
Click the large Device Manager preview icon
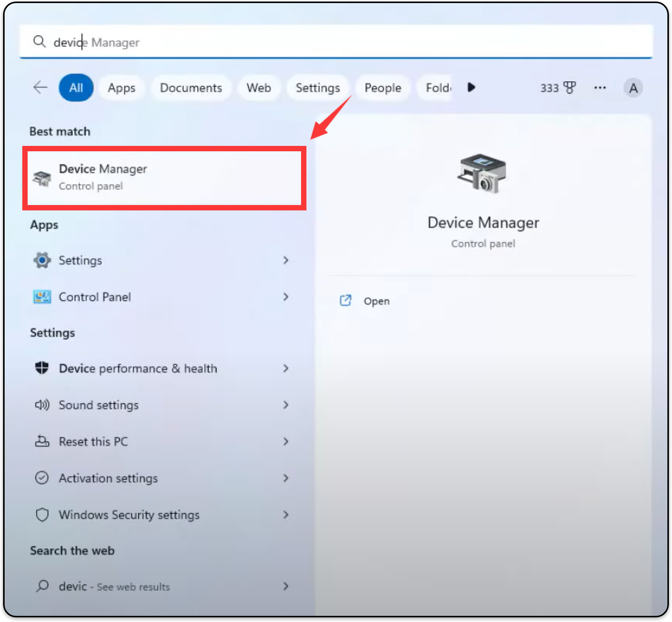tap(482, 174)
